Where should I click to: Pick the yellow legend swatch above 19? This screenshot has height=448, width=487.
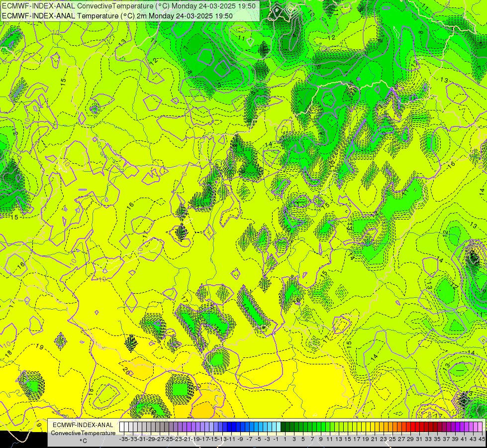(363, 427)
